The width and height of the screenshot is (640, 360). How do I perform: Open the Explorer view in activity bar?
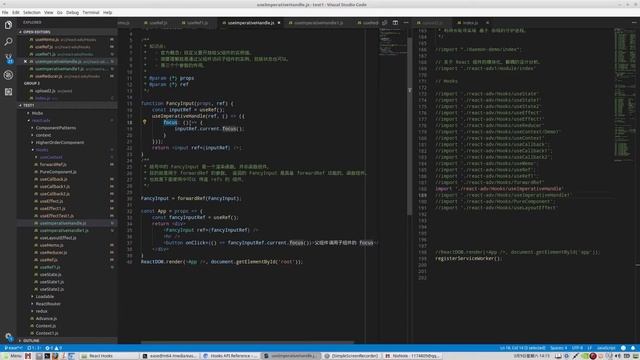coord(8,25)
